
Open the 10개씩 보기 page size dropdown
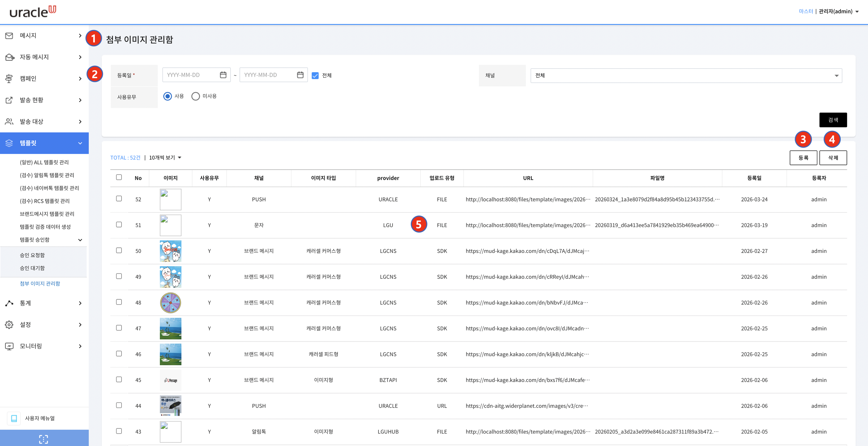tap(165, 158)
